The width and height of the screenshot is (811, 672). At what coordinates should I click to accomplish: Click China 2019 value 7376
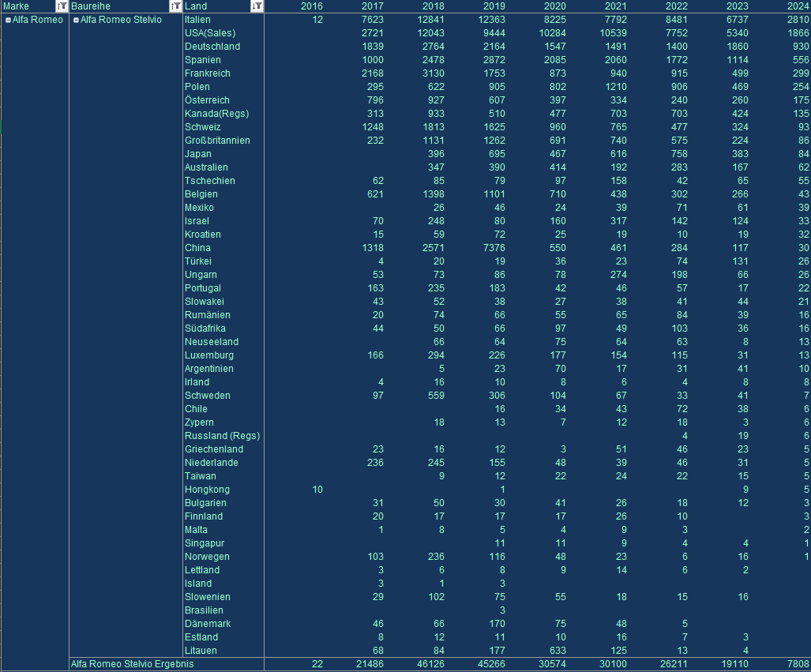494,248
